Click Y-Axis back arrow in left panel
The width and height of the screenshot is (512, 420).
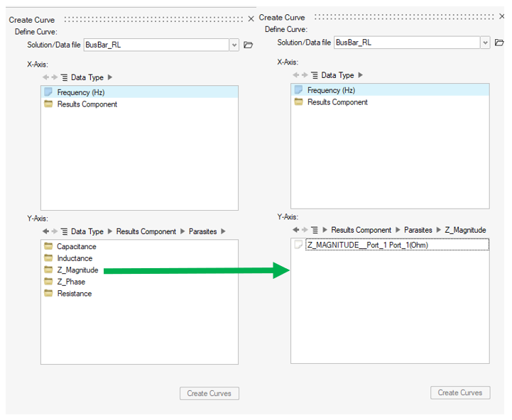(x=46, y=231)
